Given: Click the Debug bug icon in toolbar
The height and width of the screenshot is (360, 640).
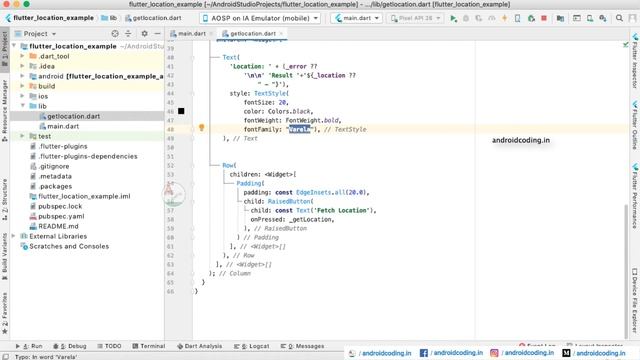Looking at the screenshot, I should tap(466, 18).
